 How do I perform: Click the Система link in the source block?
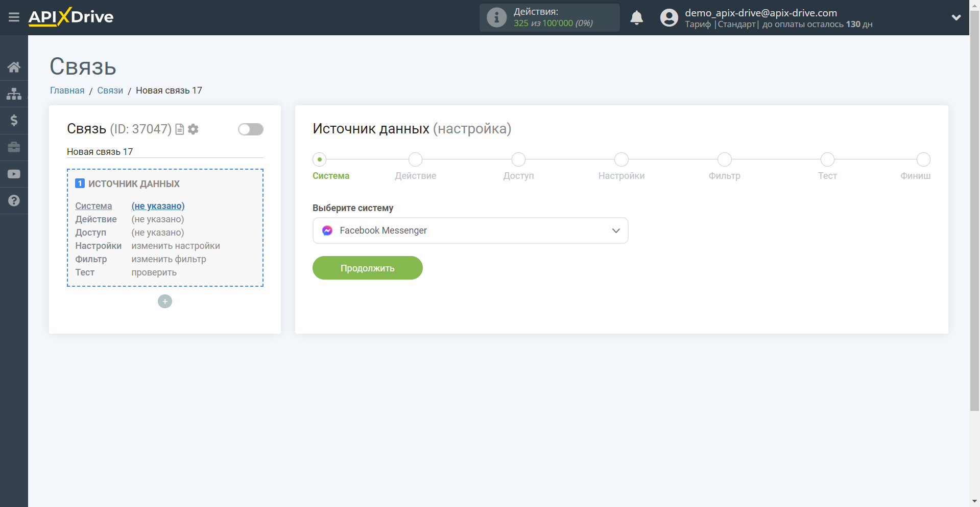pos(93,206)
